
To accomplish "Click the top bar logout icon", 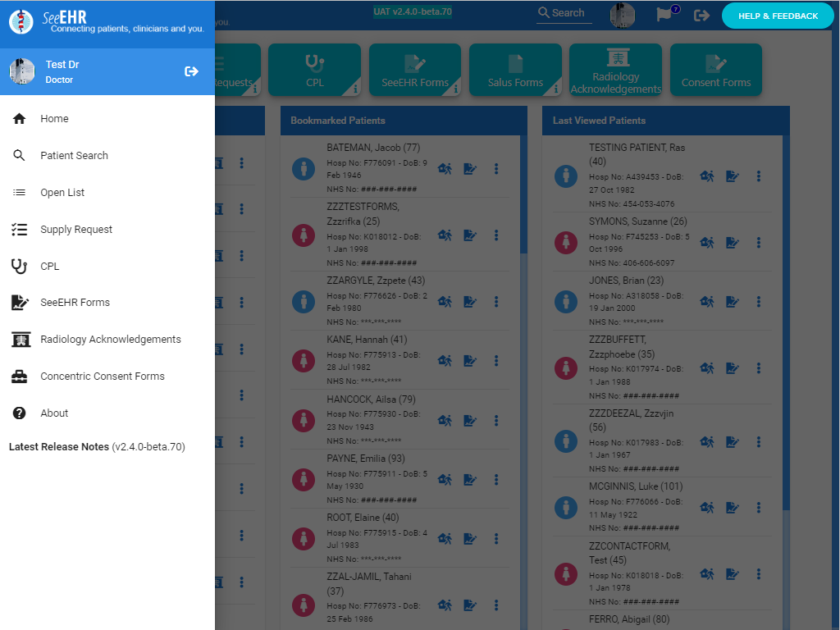I will (701, 16).
